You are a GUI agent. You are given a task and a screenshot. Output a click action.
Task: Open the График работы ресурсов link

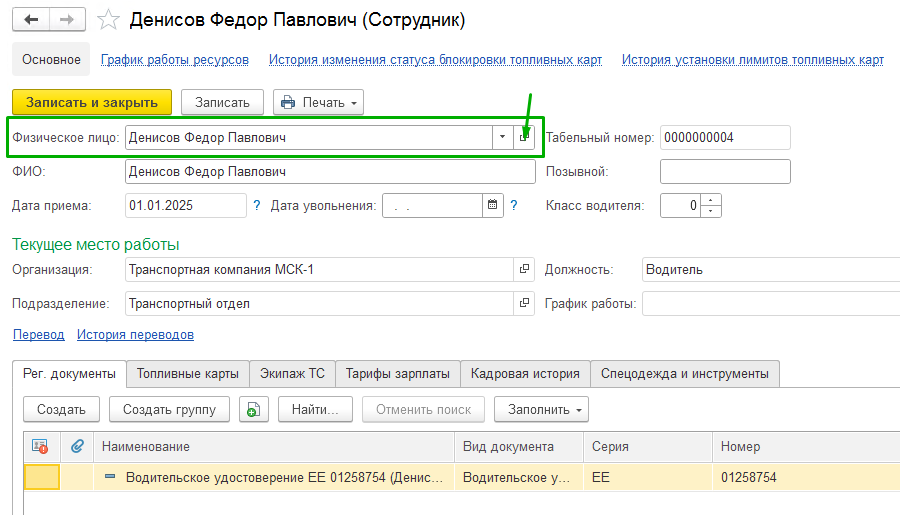point(175,60)
